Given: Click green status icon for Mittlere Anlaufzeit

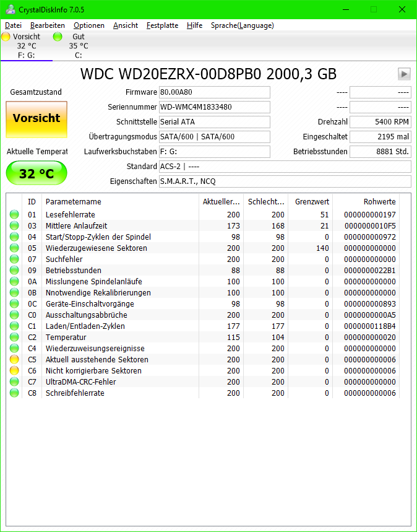Looking at the screenshot, I should click(14, 225).
